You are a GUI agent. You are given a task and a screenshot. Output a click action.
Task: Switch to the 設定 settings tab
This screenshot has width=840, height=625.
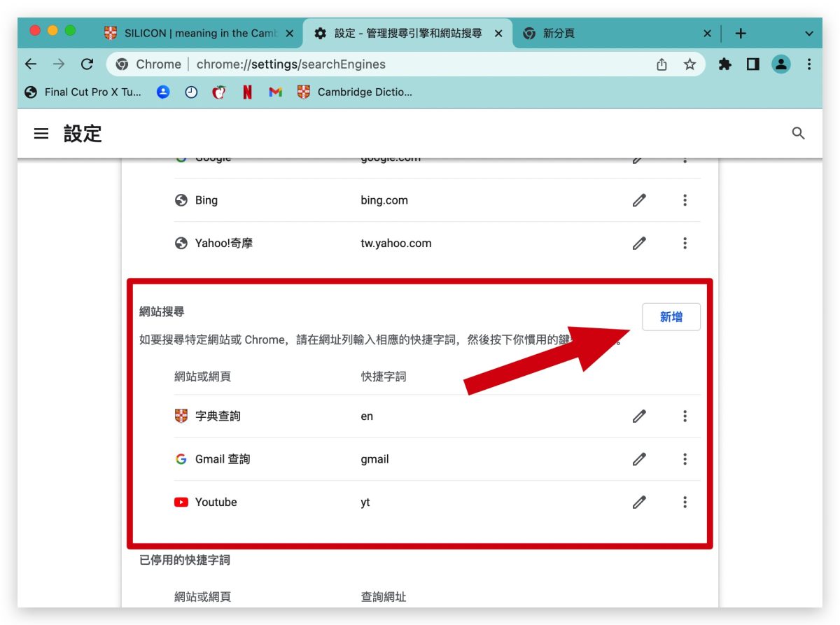click(x=408, y=33)
